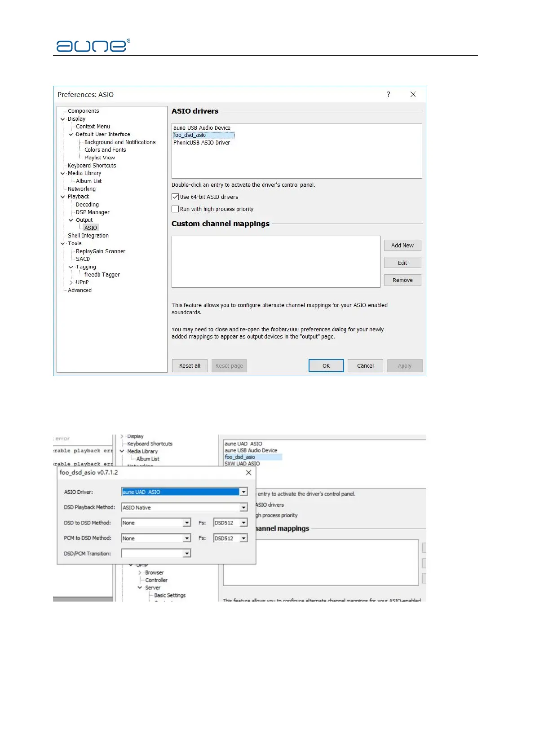The height and width of the screenshot is (756, 535).
Task: Enable Run with high process priority
Action: pyautogui.click(x=175, y=209)
